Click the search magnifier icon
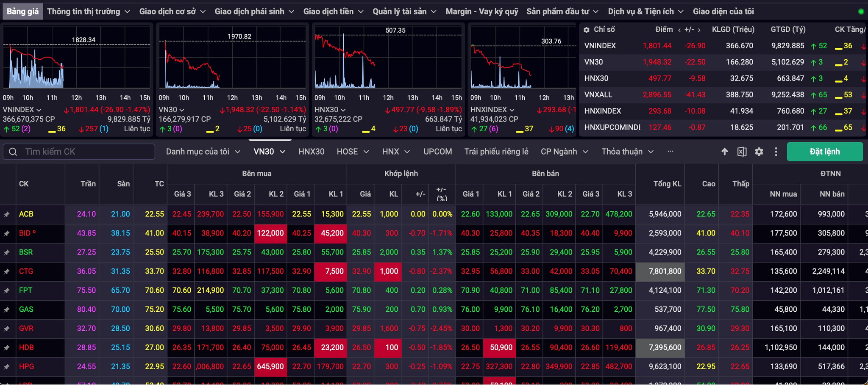Image resolution: width=868 pixels, height=385 pixels. coord(13,152)
